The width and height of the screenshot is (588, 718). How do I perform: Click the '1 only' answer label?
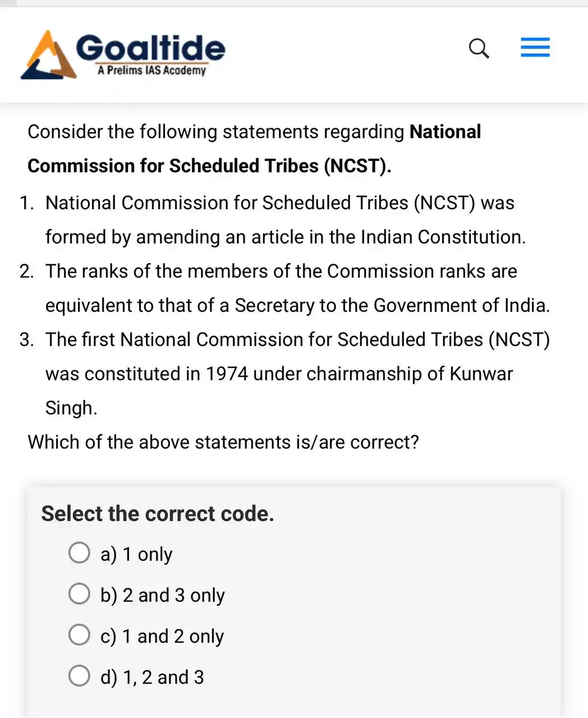pyautogui.click(x=136, y=554)
